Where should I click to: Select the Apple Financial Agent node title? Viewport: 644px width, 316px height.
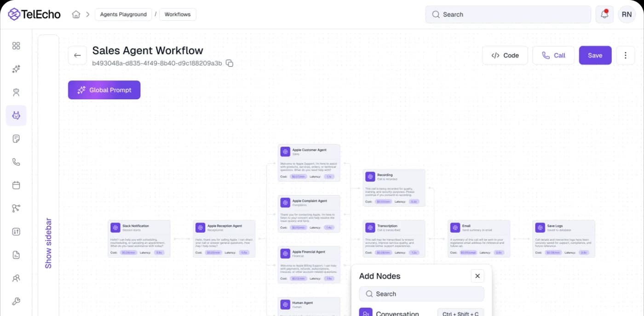[309, 252]
